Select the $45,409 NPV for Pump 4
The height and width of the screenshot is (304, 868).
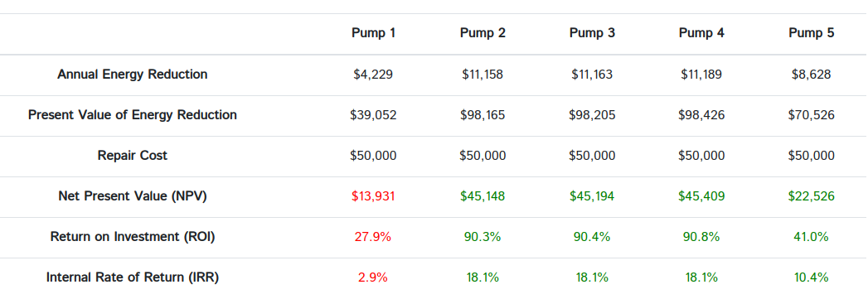701,196
